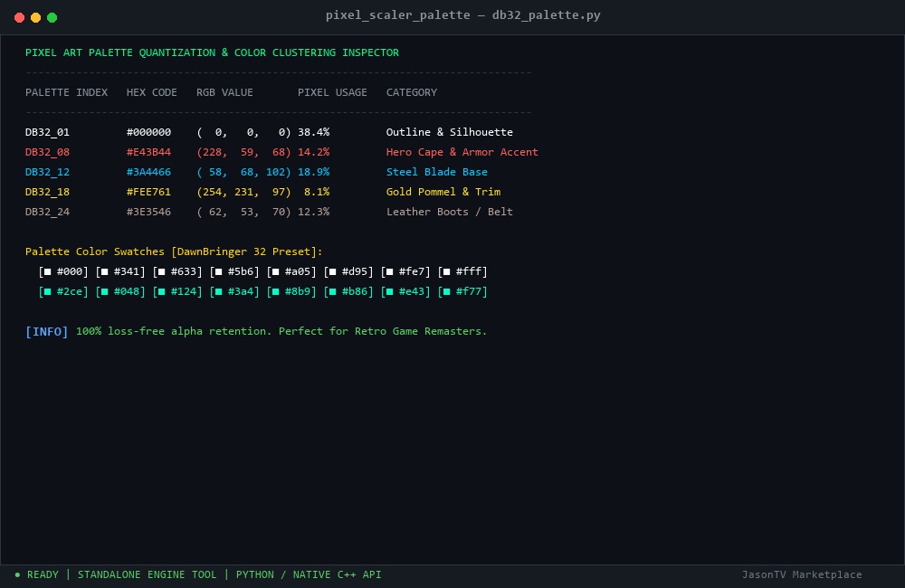Click the Gold Pommel & Trim category

(x=443, y=192)
